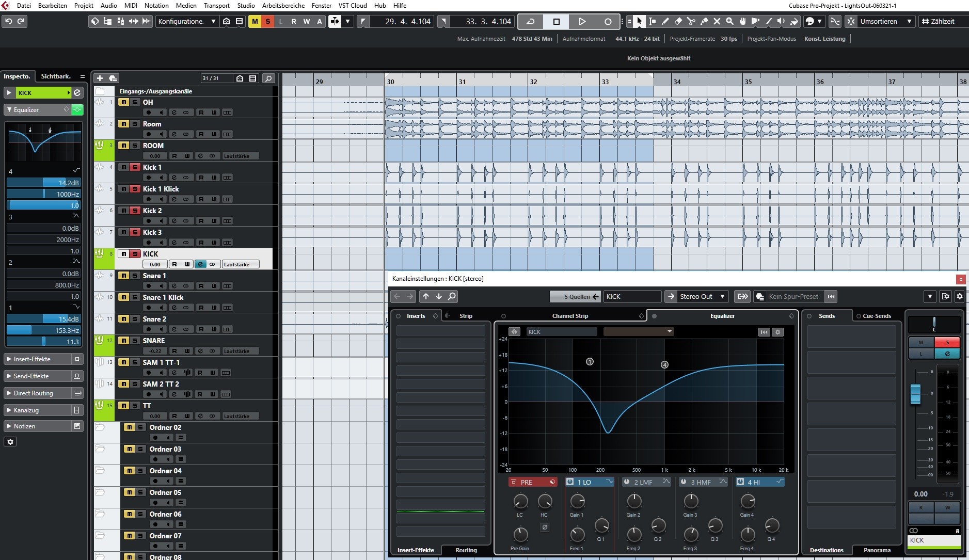The height and width of the screenshot is (560, 969).
Task: Open the Datei menu
Action: (24, 5)
